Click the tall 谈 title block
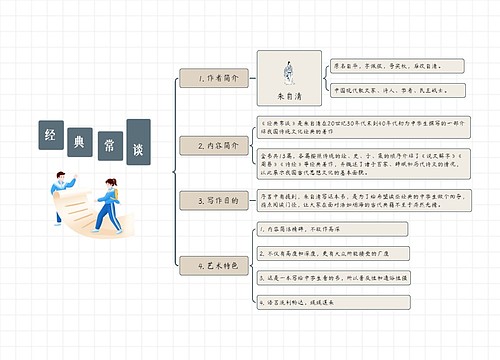The image size is (500, 360). point(138,142)
